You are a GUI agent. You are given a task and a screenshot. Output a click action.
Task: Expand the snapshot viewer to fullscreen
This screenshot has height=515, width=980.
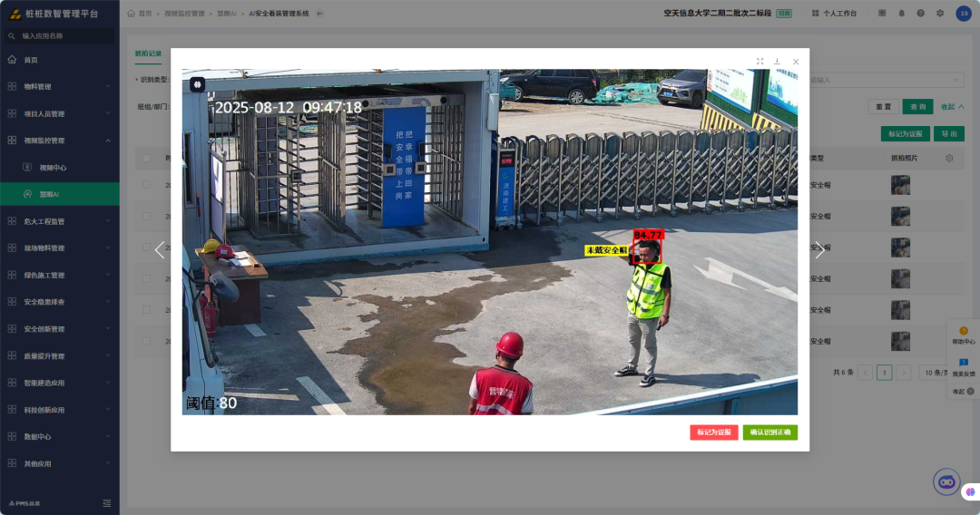pyautogui.click(x=760, y=61)
